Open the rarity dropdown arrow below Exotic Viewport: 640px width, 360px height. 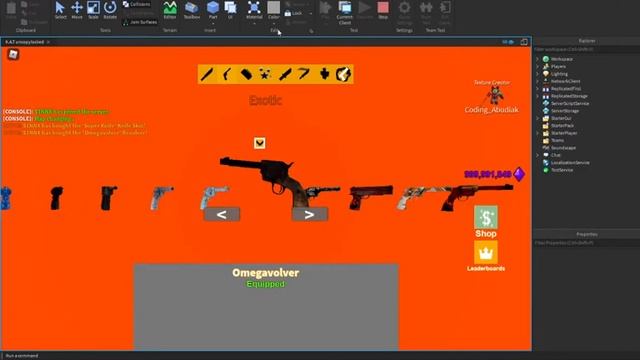[260, 143]
